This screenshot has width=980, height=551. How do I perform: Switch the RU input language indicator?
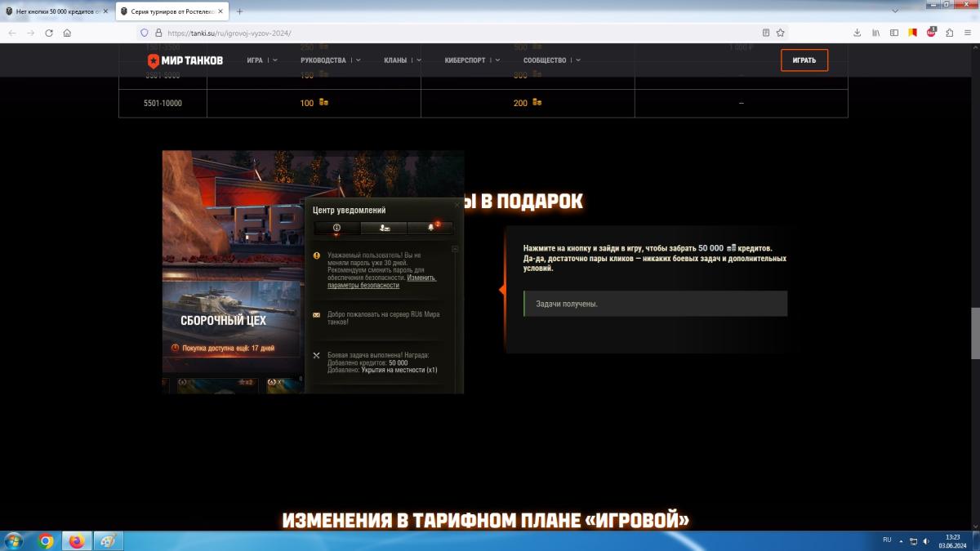pos(887,540)
